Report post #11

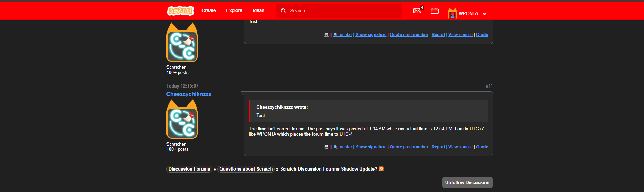[x=438, y=147]
